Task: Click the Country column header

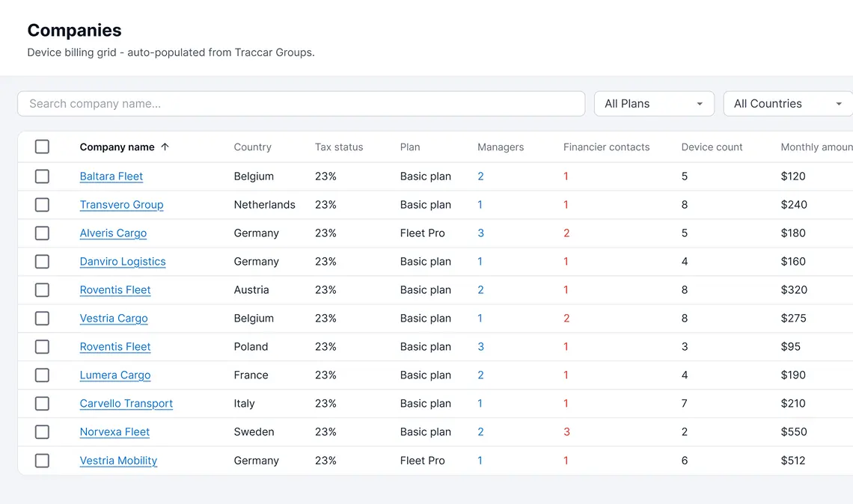Action: (252, 147)
